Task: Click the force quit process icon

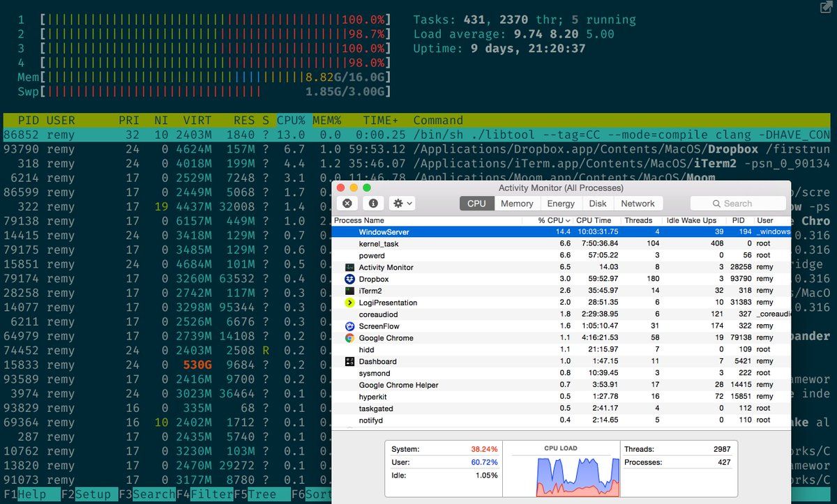Action: pos(347,204)
